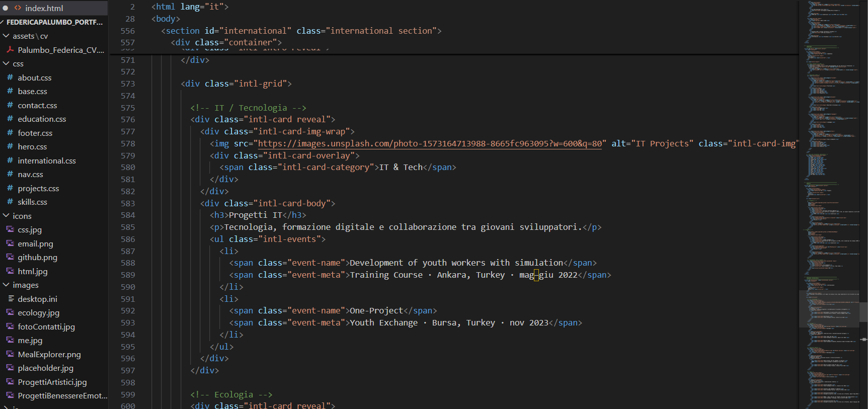This screenshot has height=409, width=868.
Task: Click the file icon beside desktop.ini
Action: click(10, 299)
